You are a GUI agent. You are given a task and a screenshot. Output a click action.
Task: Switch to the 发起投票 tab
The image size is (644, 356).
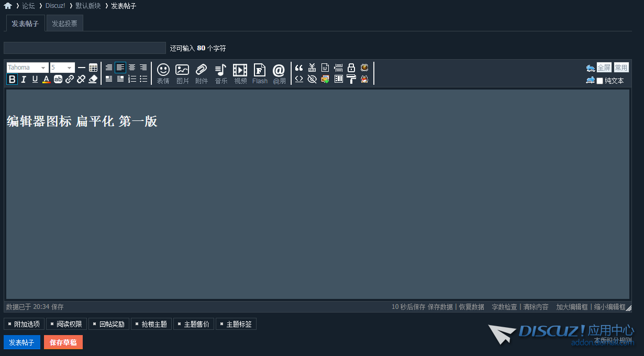pos(64,23)
